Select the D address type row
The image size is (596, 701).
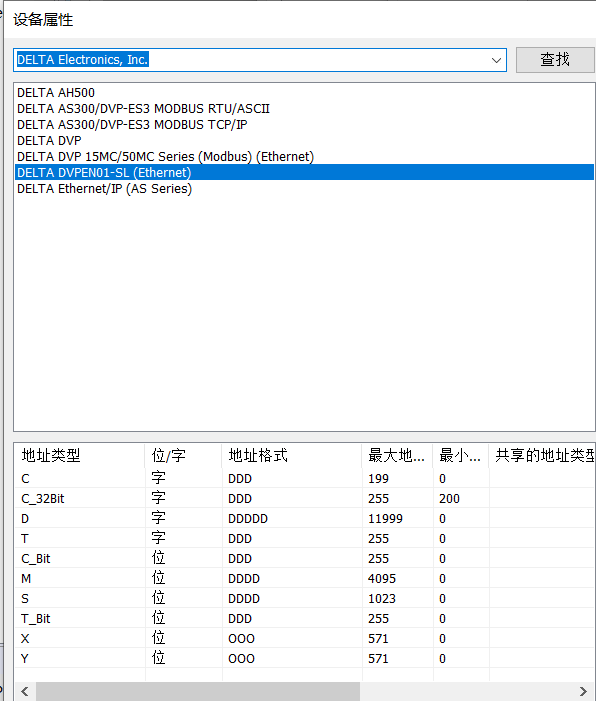click(x=304, y=519)
